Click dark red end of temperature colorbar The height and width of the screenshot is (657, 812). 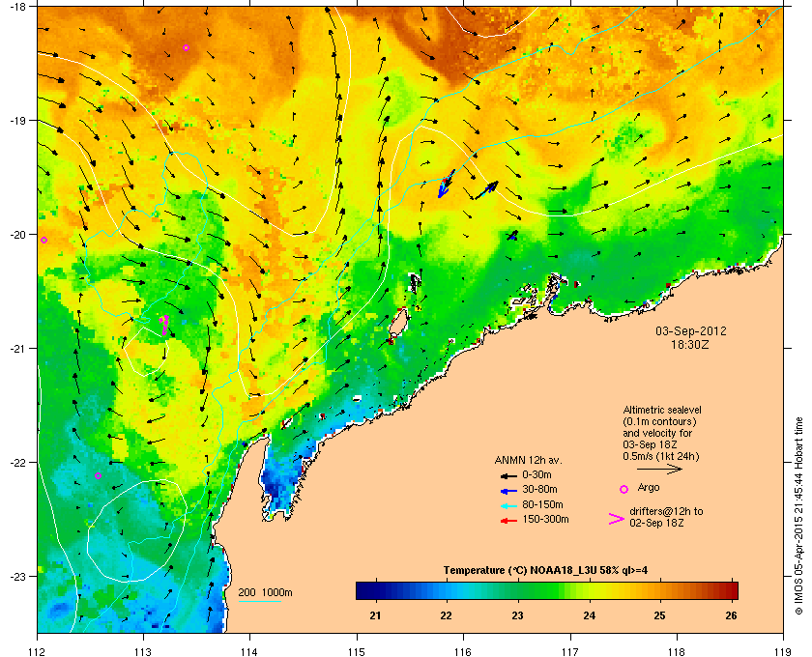pyautogui.click(x=731, y=590)
